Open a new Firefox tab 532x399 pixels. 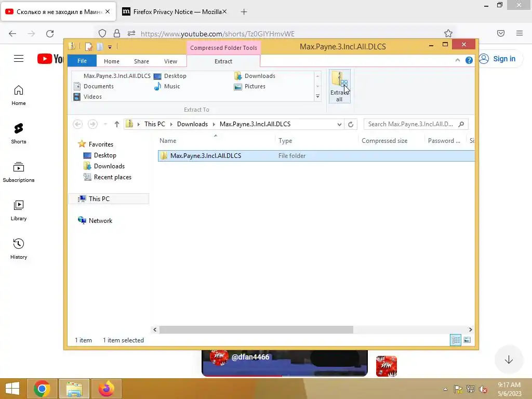tap(244, 12)
